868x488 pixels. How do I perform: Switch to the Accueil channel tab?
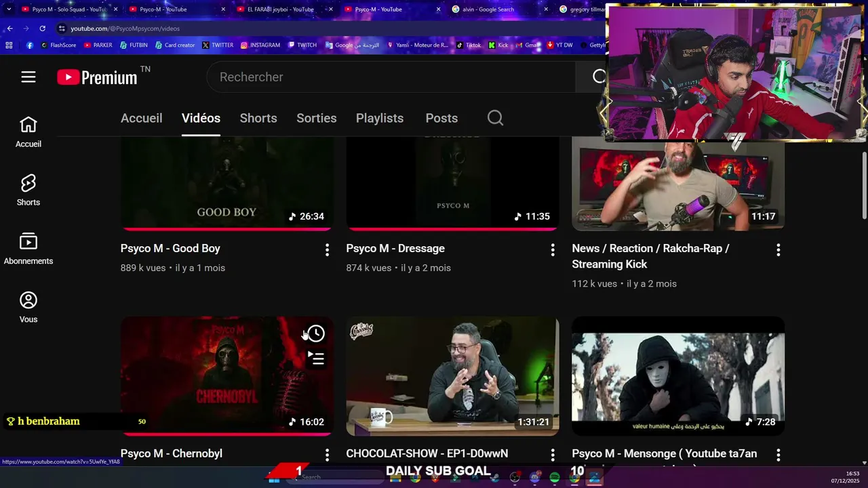tap(141, 118)
